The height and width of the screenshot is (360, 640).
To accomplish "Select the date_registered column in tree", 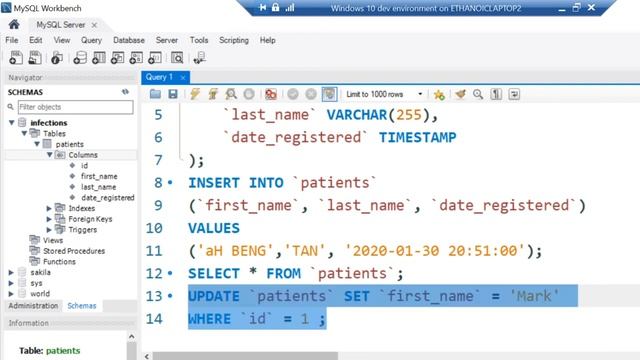I will 108,198.
